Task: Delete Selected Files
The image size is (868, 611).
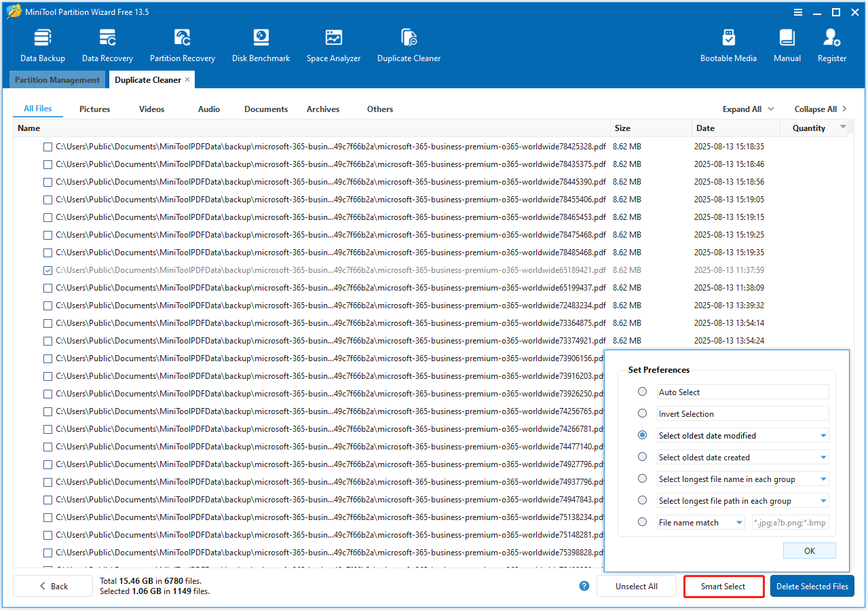Action: tap(812, 585)
